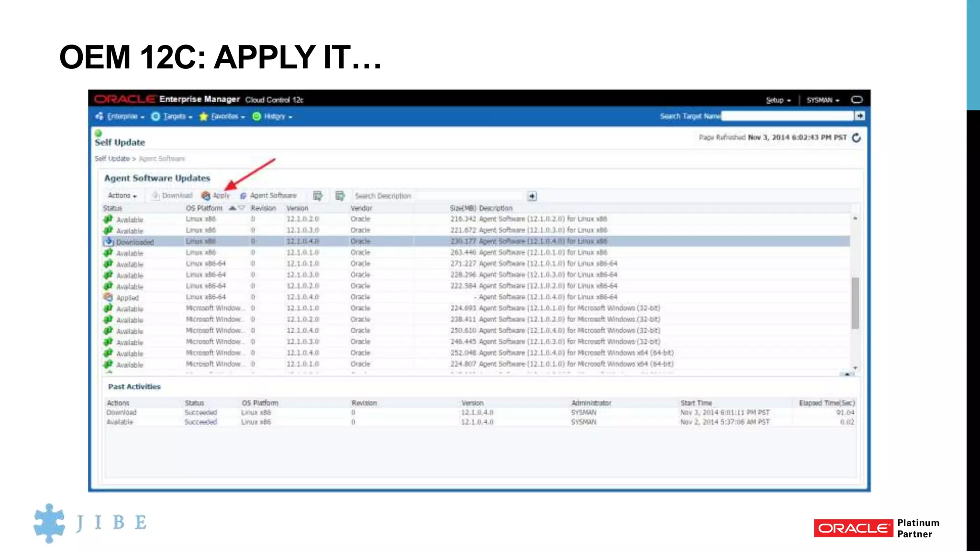Click the Self Update breadcrumb link
The height and width of the screenshot is (551, 980).
click(112, 158)
